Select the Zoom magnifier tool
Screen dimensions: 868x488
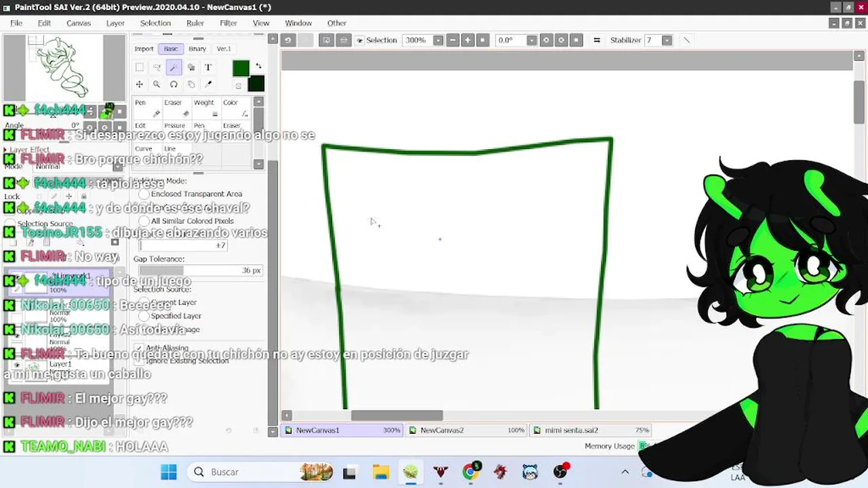157,85
